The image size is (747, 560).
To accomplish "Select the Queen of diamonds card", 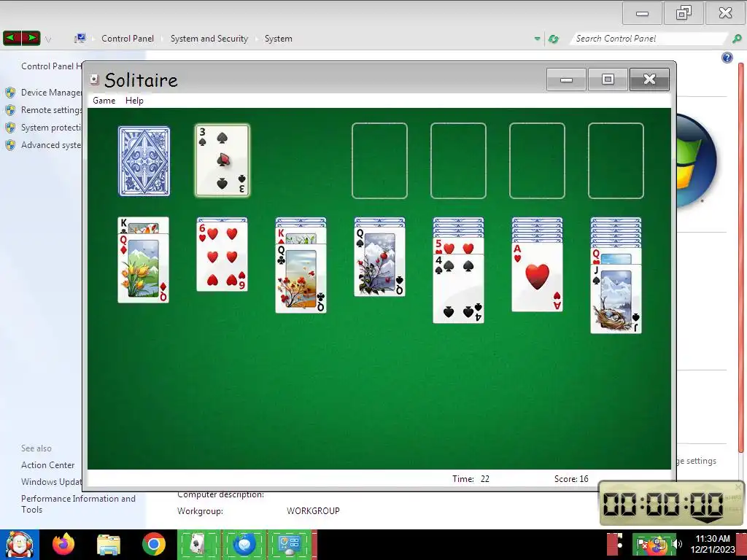I will (144, 268).
